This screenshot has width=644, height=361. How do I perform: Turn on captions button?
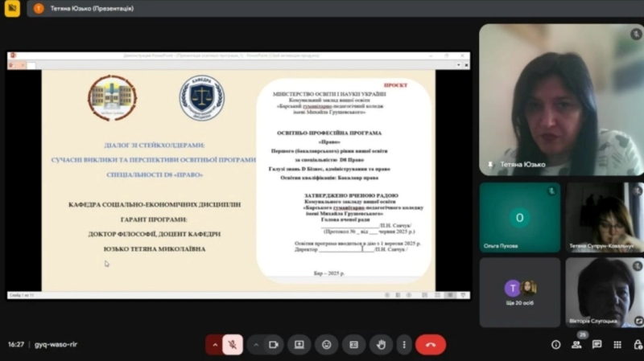(x=353, y=345)
